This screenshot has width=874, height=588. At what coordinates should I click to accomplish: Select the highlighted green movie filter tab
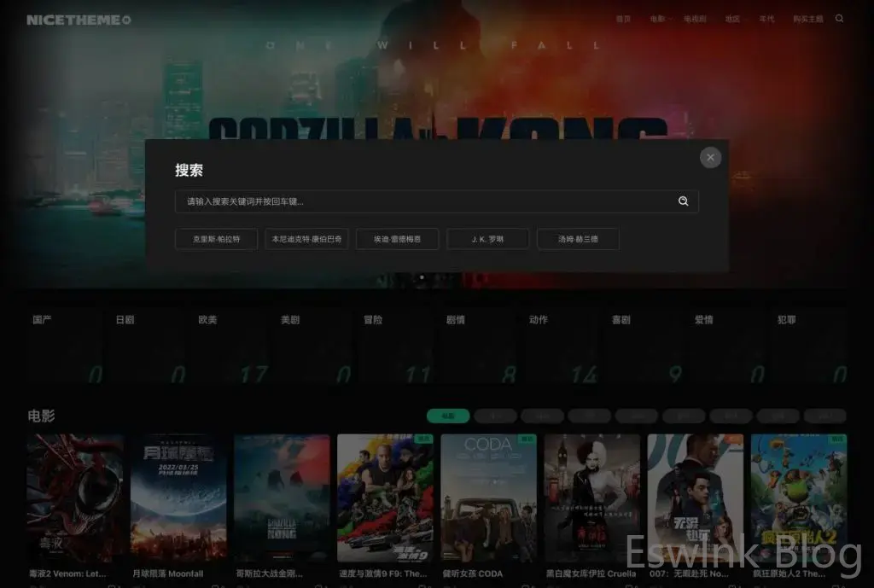pyautogui.click(x=448, y=416)
